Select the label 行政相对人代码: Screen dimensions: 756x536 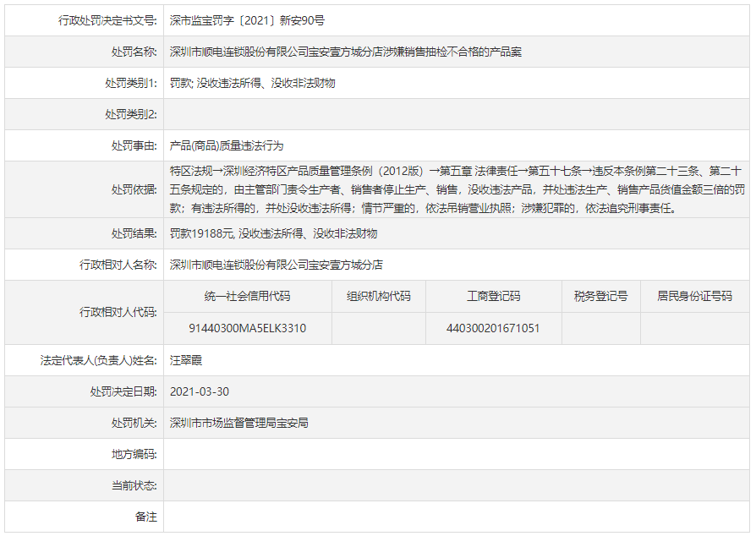pyautogui.click(x=118, y=312)
